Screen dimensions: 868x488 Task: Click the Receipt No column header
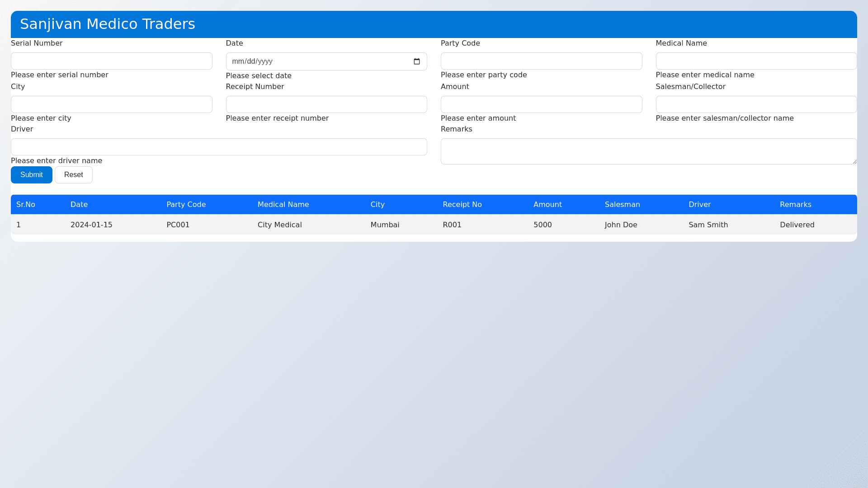[462, 205]
